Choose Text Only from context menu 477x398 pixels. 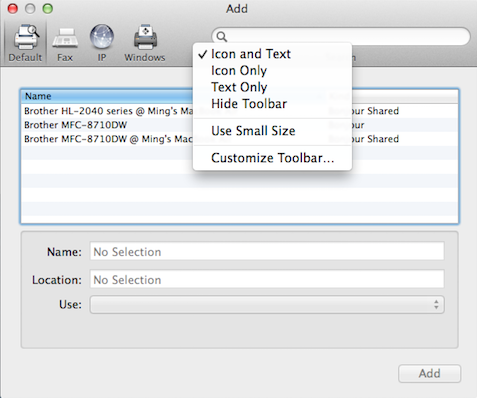coord(272,87)
